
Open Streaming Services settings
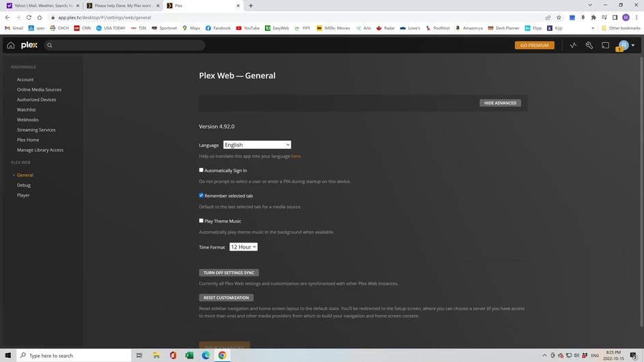36,130
